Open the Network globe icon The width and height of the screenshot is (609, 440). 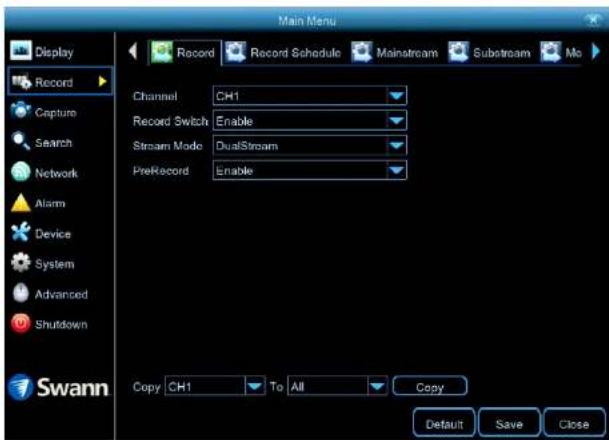21,172
